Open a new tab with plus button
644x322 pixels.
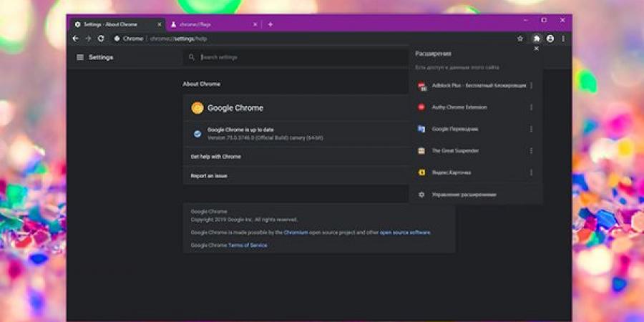[x=270, y=24]
